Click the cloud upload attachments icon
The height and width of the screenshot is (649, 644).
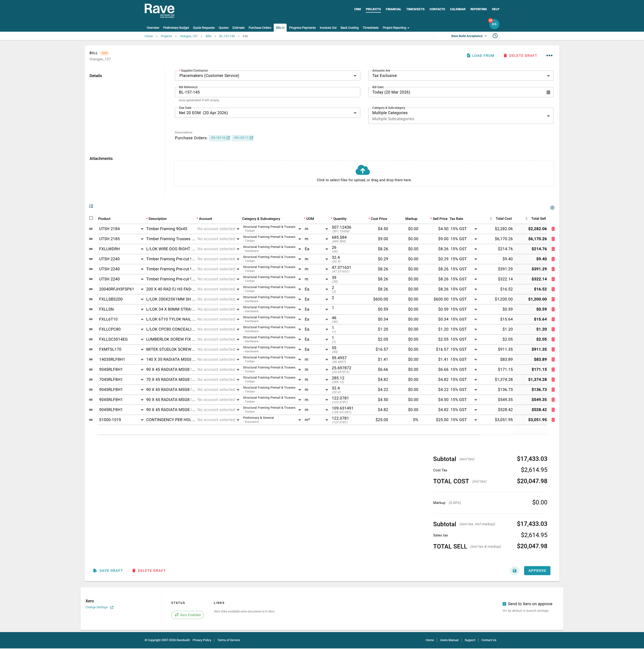pos(362,170)
